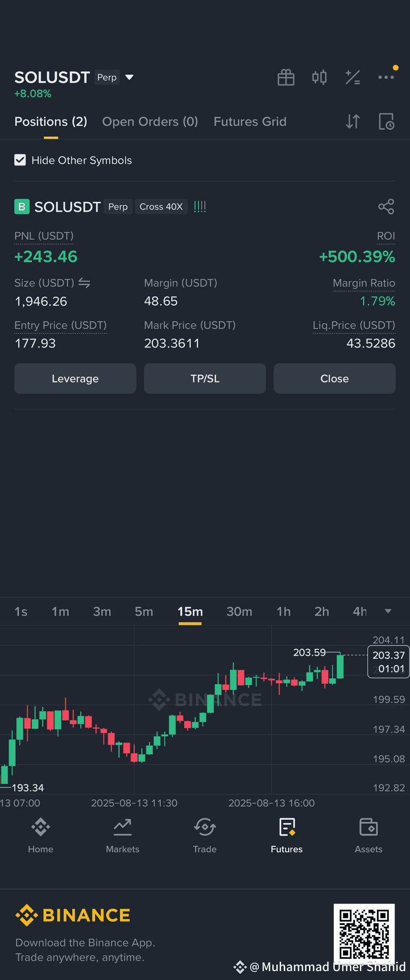Image resolution: width=410 pixels, height=980 pixels.
Task: Select the 3m chart interval
Action: (102, 611)
